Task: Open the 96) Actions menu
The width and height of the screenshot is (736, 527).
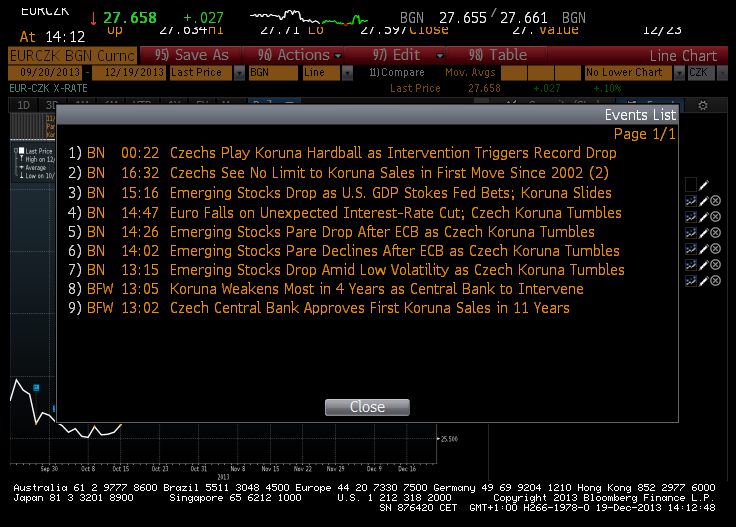Action: [293, 55]
